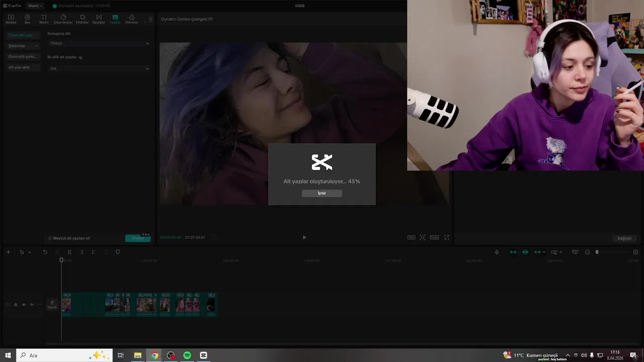This screenshot has width=644, height=362.
Task: Start voice recording with microphone icon
Action: (497, 252)
